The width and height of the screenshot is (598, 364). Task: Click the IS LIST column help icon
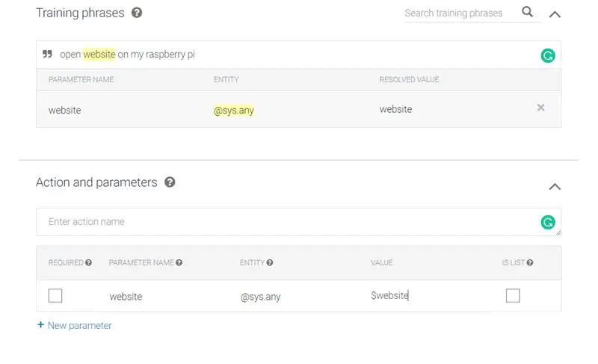[x=530, y=262]
